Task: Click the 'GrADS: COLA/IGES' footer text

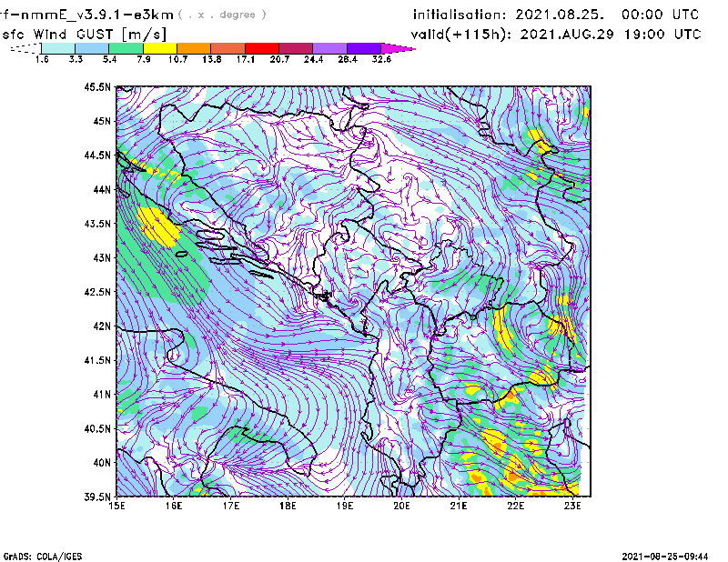Action: click(x=43, y=557)
